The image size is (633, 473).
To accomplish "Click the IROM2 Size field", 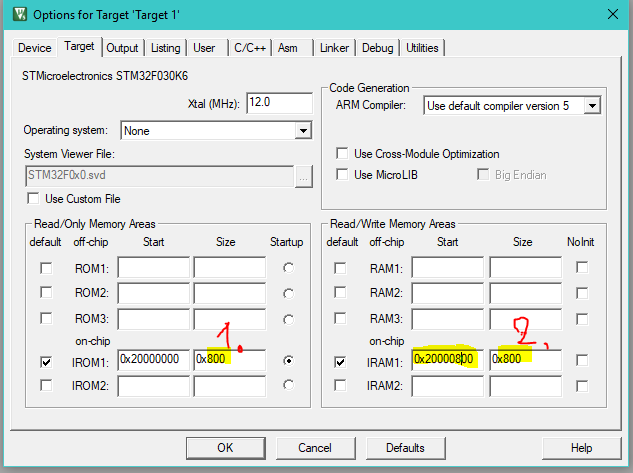I will point(230,386).
